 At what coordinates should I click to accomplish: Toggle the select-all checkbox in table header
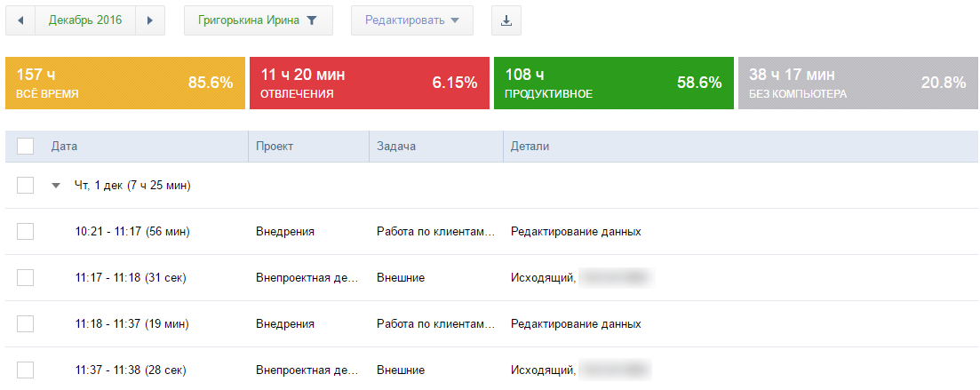(25, 147)
